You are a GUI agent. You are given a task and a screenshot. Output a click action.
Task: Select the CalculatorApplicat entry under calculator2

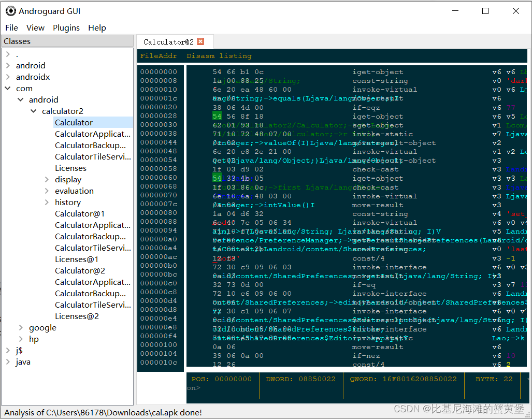[93, 134]
